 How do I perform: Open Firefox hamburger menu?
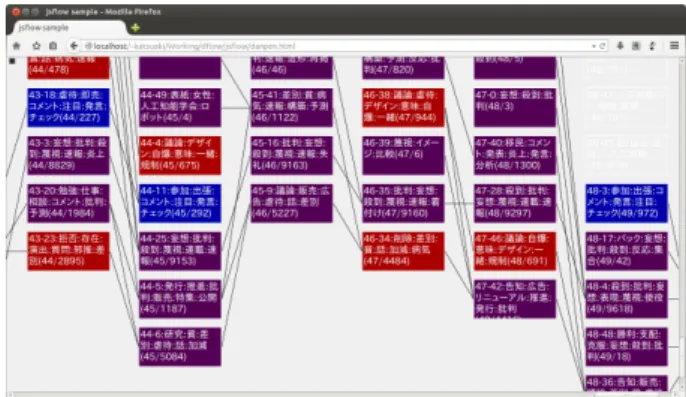[x=674, y=46]
